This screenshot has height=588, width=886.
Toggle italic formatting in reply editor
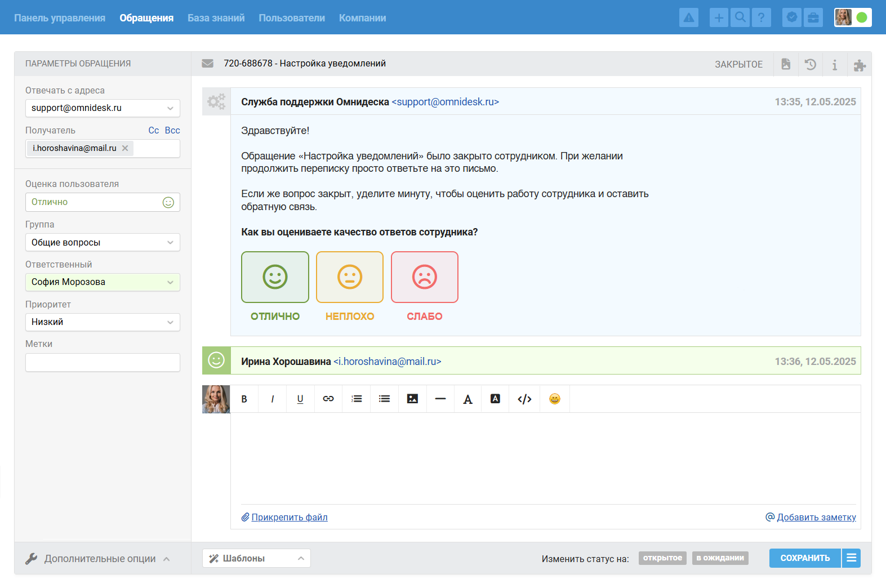click(273, 399)
